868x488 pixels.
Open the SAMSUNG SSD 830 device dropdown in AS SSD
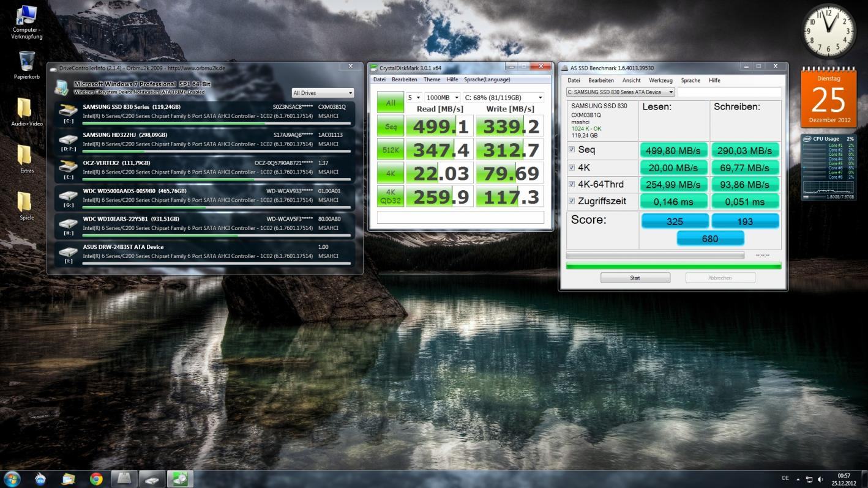tap(621, 92)
